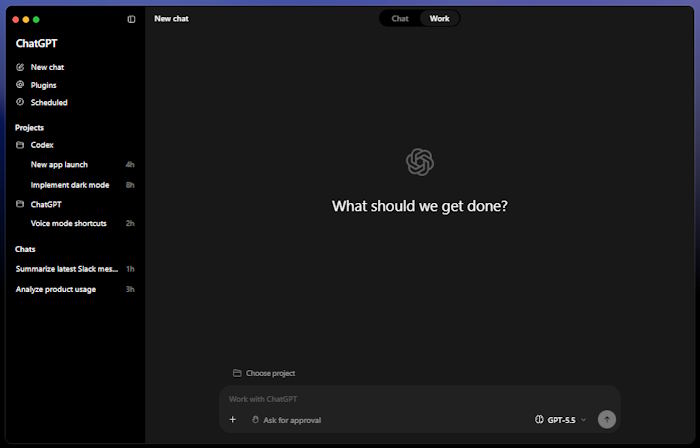Viewport: 700px width, 448px height.
Task: Click the send arrow button
Action: [x=607, y=419]
